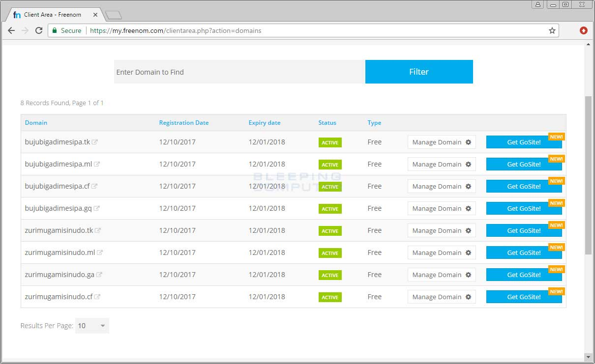Sort table by Domain column header
595x364 pixels.
(x=36, y=123)
